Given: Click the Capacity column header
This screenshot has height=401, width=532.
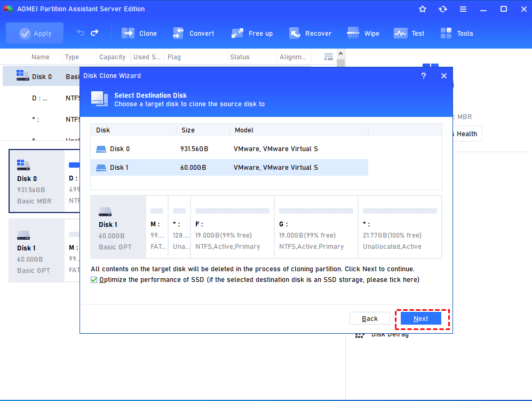Looking at the screenshot, I should click(x=112, y=57).
